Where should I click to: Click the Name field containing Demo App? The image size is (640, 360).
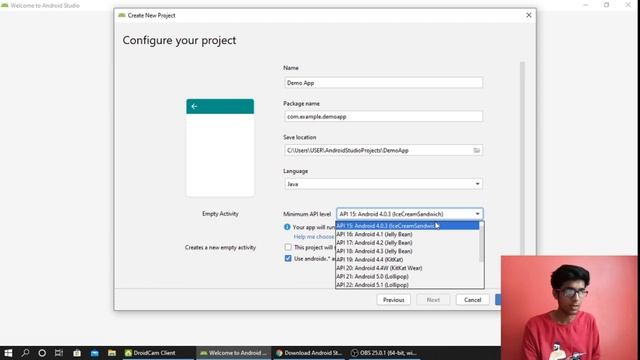(383, 83)
